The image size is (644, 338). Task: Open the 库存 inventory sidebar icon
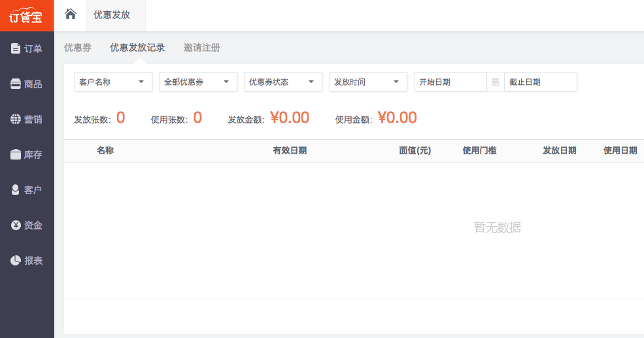pos(16,154)
